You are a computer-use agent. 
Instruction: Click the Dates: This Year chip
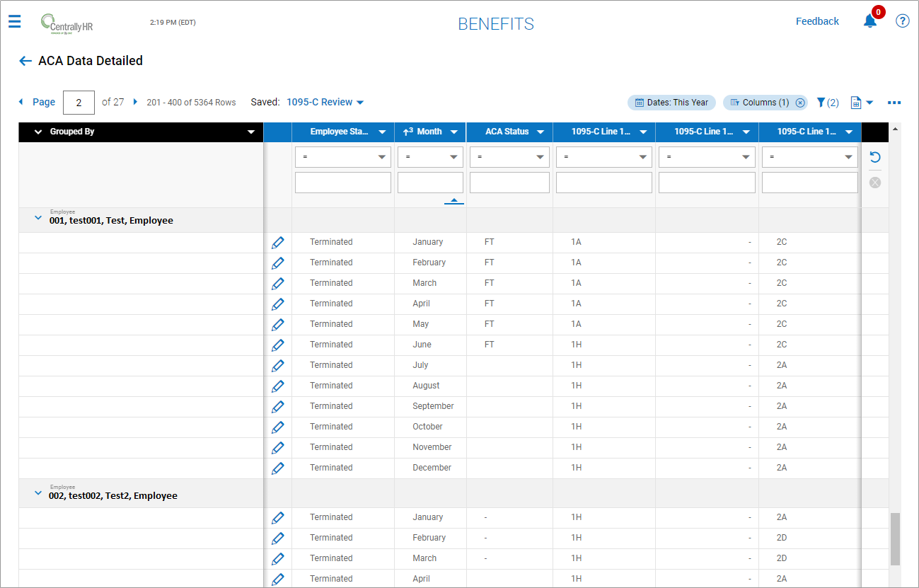point(671,103)
